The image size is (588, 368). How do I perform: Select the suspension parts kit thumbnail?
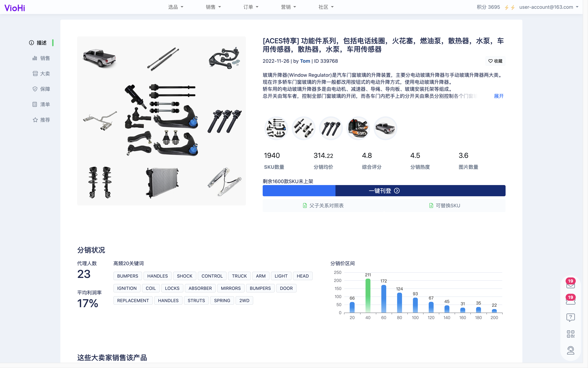[276, 128]
